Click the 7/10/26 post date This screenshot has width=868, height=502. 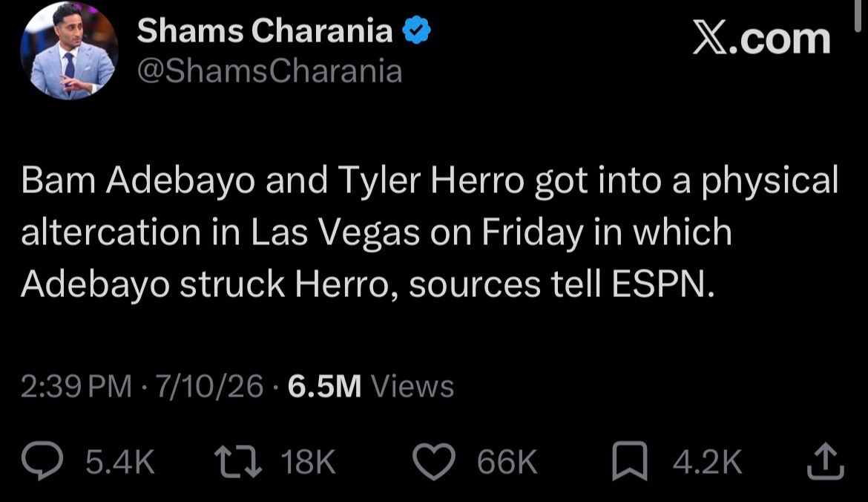click(209, 386)
